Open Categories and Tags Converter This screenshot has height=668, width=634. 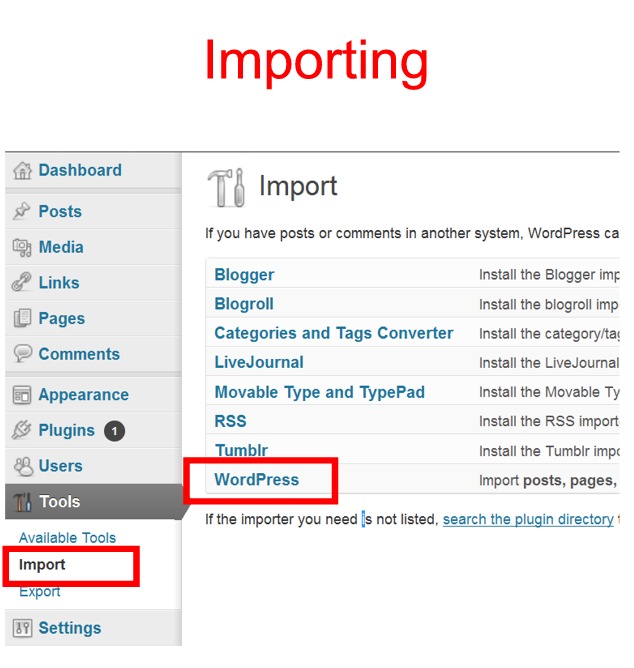coord(334,334)
